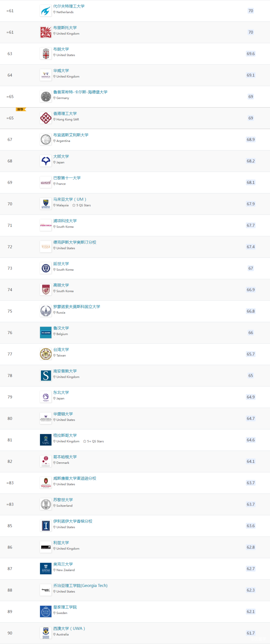Open 布朗大学 university link
The image size is (270, 644).
61,49
